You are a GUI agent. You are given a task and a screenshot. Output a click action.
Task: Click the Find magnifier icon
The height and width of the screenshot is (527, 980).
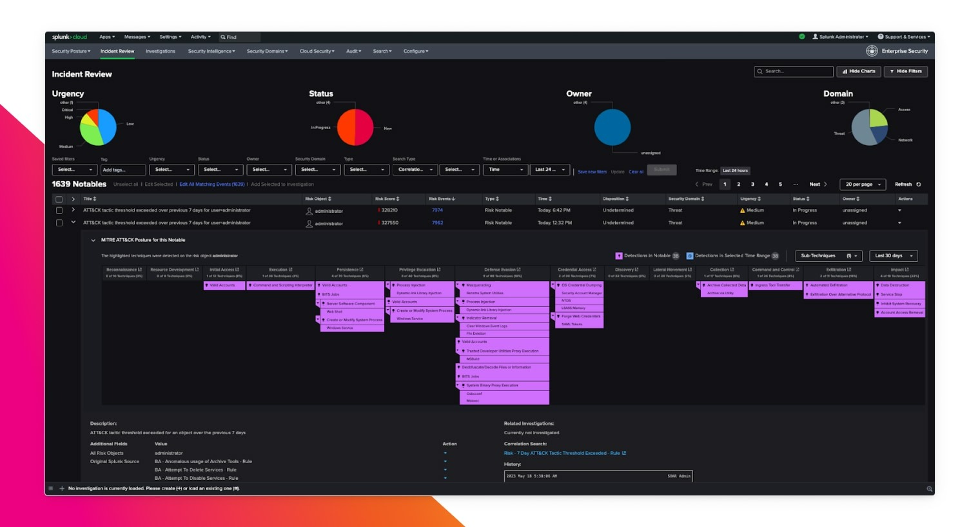coord(223,37)
